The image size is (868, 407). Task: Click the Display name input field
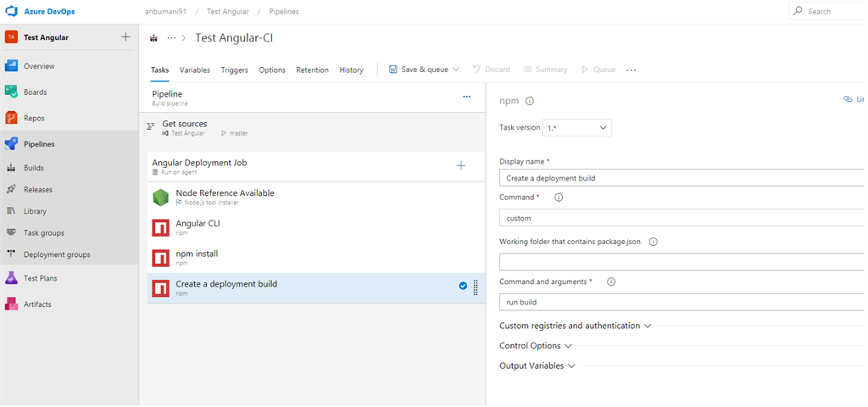tap(682, 178)
